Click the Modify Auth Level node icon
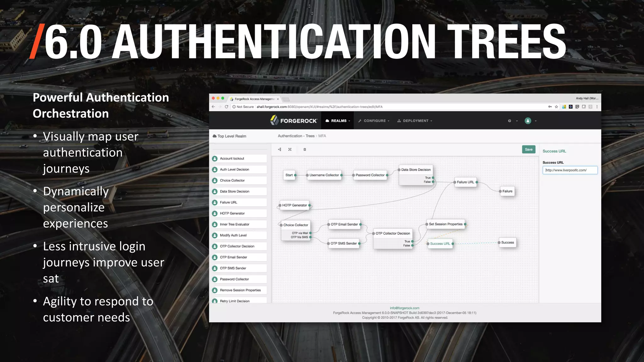This screenshot has width=644, height=362. [x=215, y=235]
